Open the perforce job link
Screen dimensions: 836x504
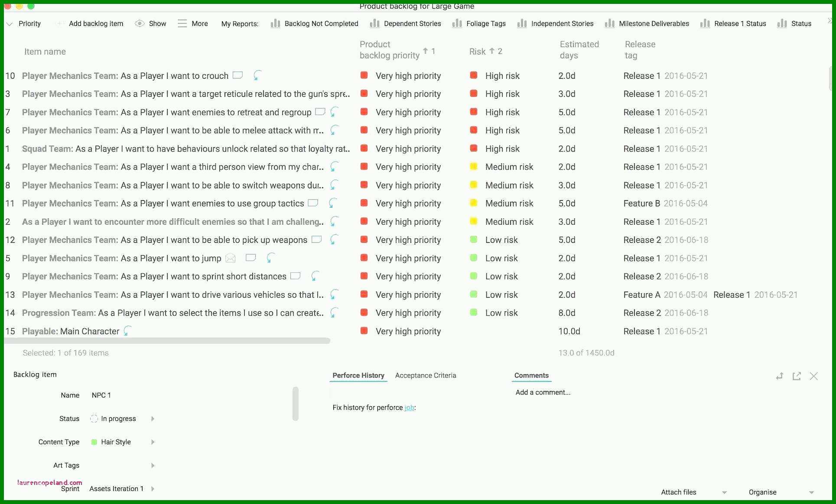pyautogui.click(x=409, y=407)
